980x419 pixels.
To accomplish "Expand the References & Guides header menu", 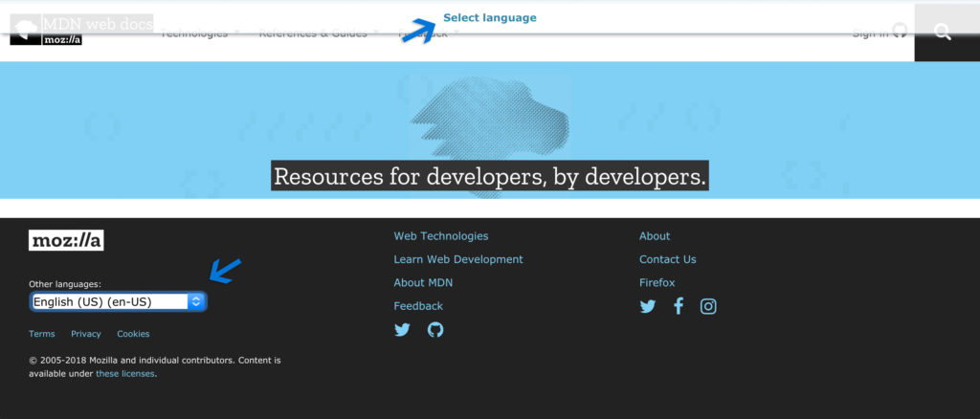I will [x=318, y=33].
